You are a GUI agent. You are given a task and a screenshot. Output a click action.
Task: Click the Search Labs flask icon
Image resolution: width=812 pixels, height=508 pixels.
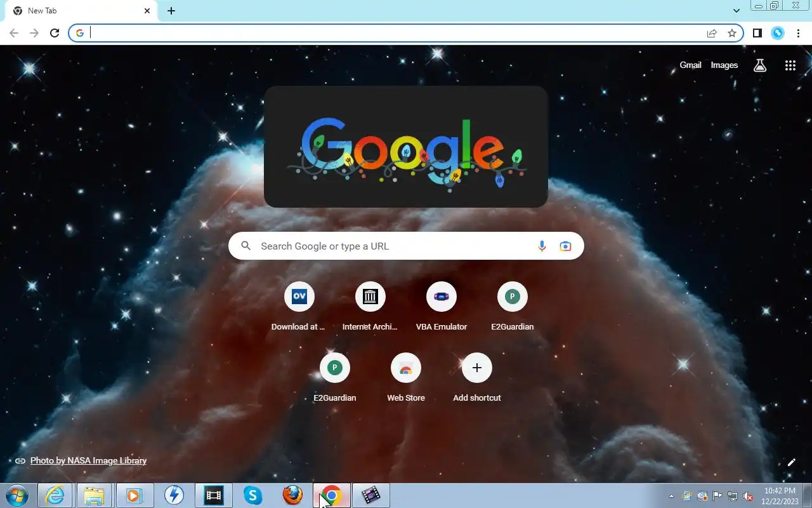pyautogui.click(x=760, y=65)
